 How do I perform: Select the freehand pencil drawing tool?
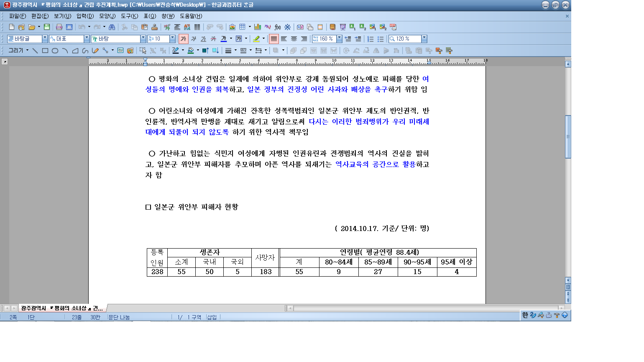95,51
